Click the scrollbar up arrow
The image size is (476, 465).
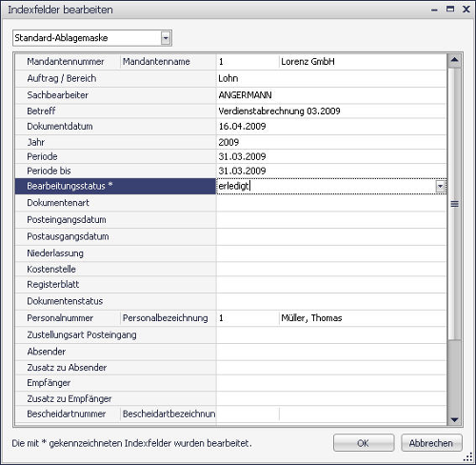(454, 60)
